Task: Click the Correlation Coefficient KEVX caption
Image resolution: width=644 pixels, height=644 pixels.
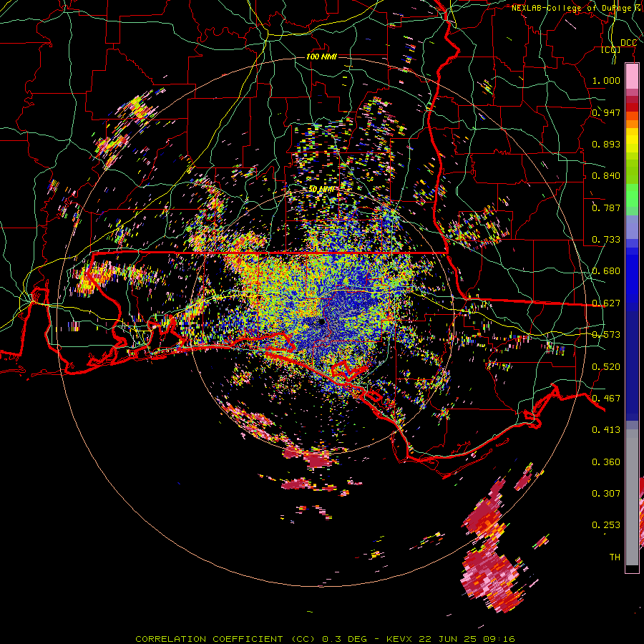Action: (x=325, y=639)
